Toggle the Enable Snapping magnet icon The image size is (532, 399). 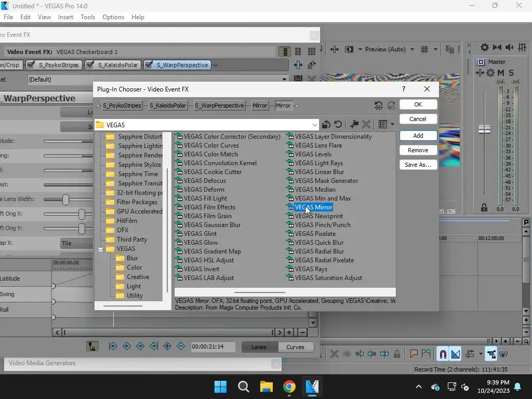coord(443,354)
